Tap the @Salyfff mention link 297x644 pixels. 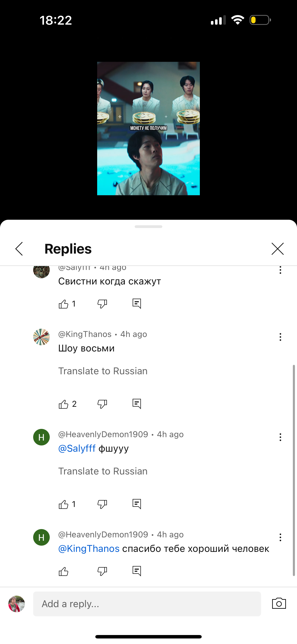(x=77, y=448)
